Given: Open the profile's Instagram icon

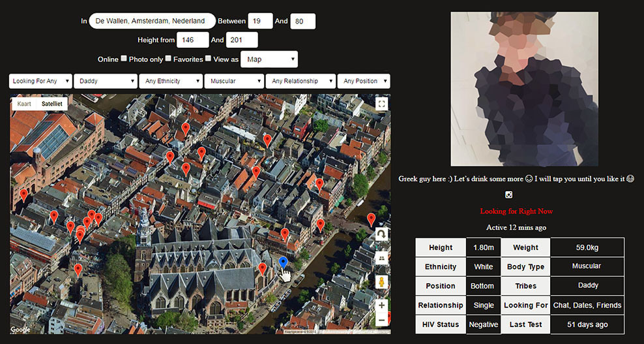Looking at the screenshot, I should point(509,195).
